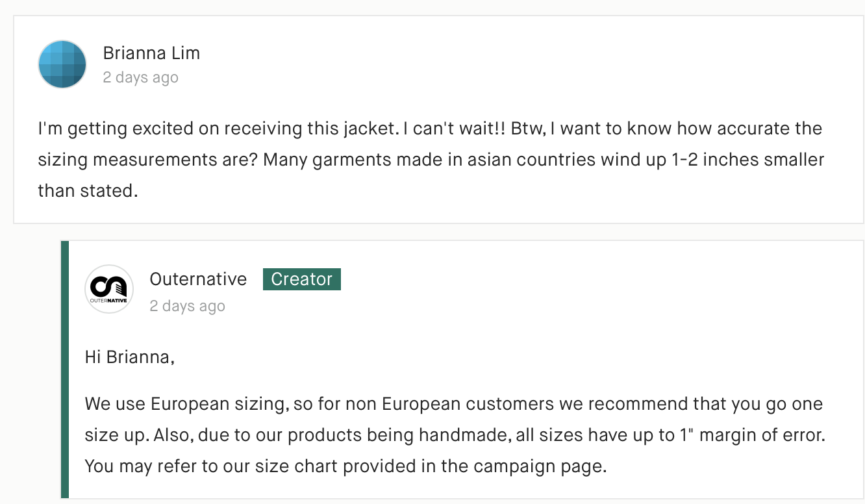Click the green vertical bar on reply
Viewport: 865px width, 504px height.
pos(65,370)
